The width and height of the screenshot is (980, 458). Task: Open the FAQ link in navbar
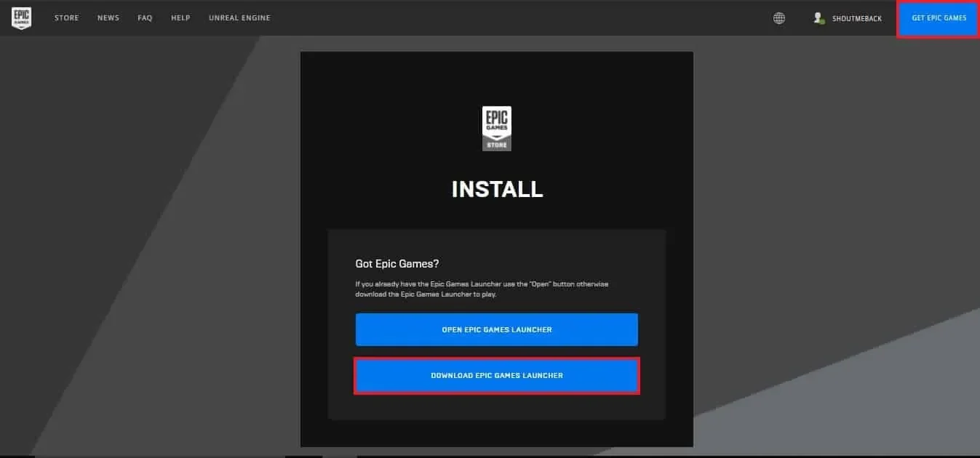click(145, 18)
